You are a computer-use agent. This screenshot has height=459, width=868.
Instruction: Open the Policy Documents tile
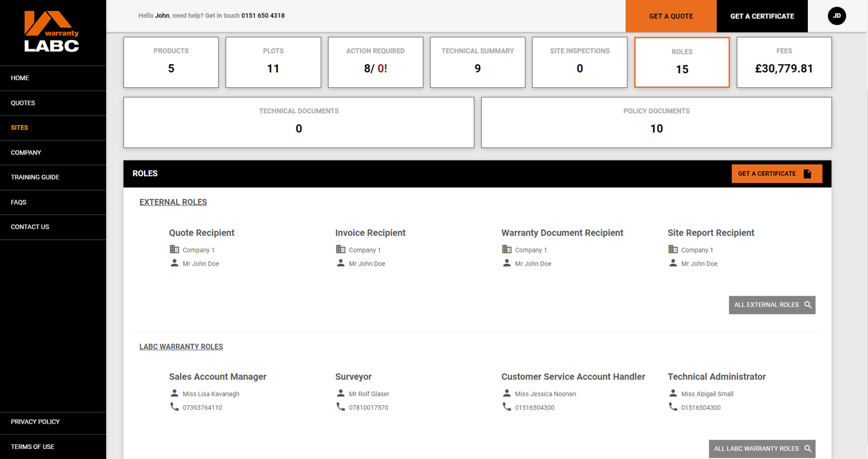tap(657, 123)
